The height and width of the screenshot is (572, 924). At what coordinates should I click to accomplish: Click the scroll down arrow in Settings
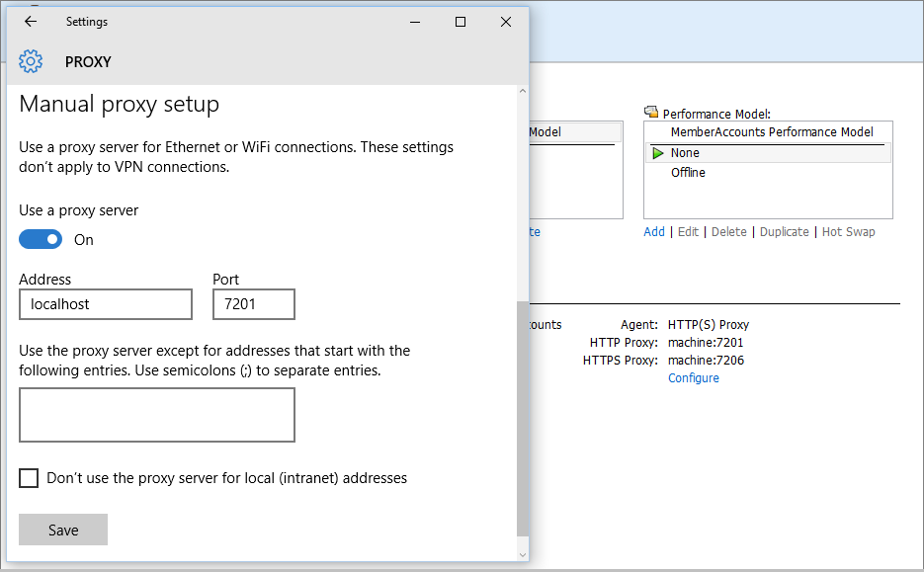click(523, 555)
